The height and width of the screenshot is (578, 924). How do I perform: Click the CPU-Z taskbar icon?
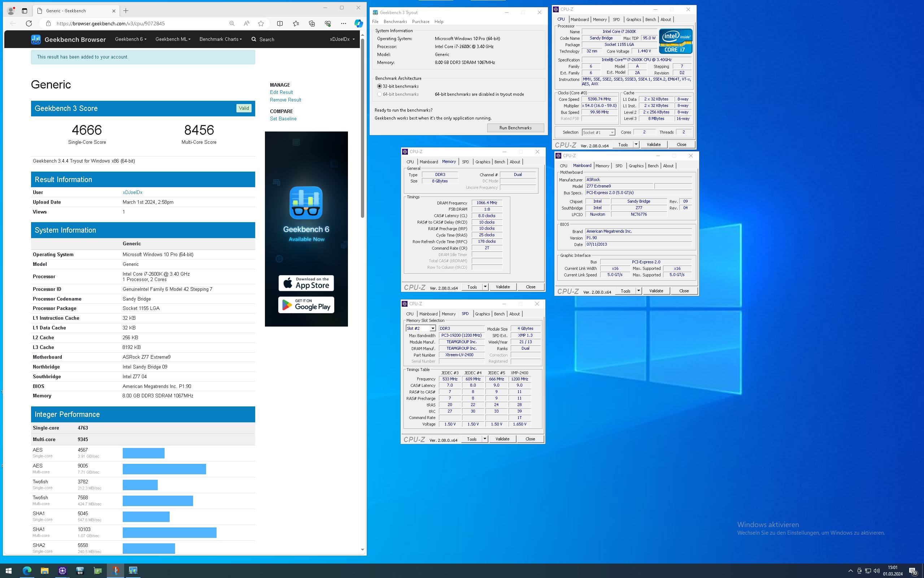[62, 570]
